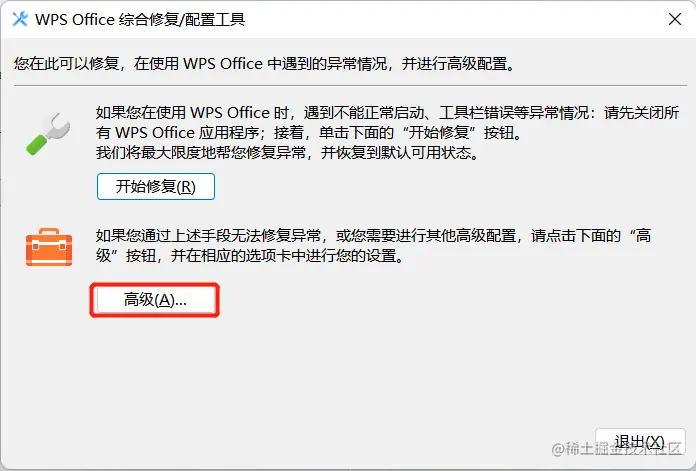Start repair with the 开始修复(R) button
The image size is (696, 471).
pyautogui.click(x=156, y=186)
